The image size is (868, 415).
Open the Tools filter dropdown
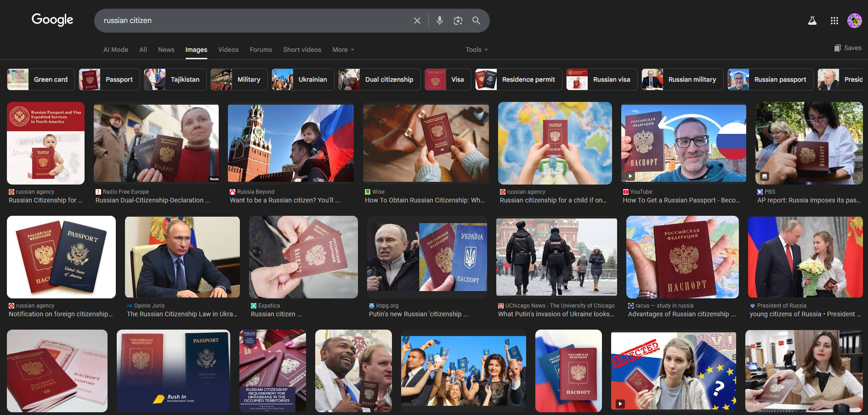click(476, 50)
